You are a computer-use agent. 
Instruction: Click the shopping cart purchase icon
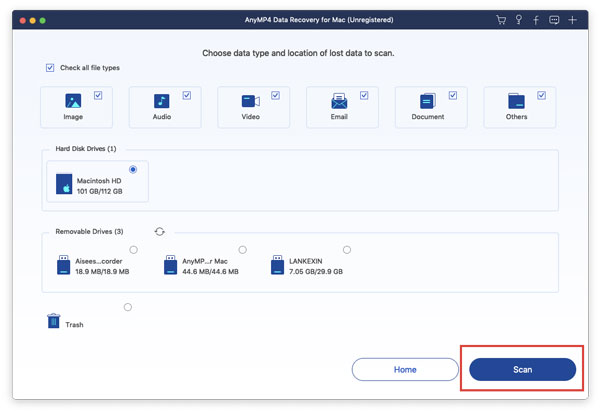click(501, 20)
